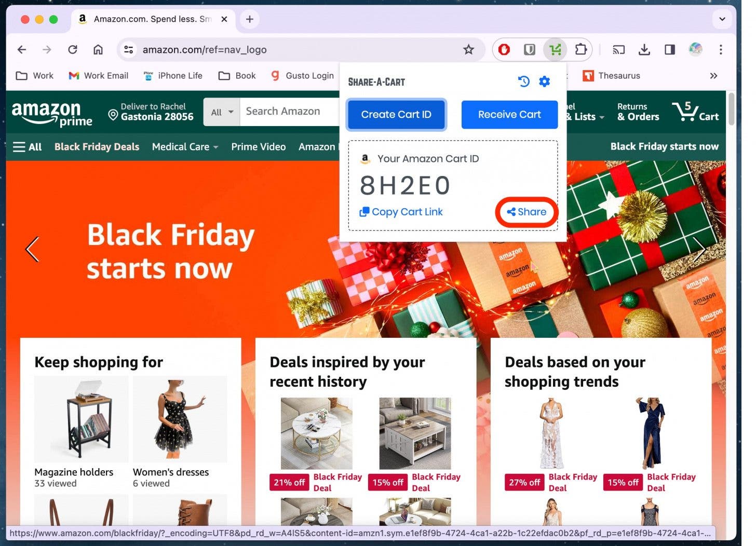Screen dimensions: 756x546
Task: Expand the All search category dropdown
Action: [222, 112]
